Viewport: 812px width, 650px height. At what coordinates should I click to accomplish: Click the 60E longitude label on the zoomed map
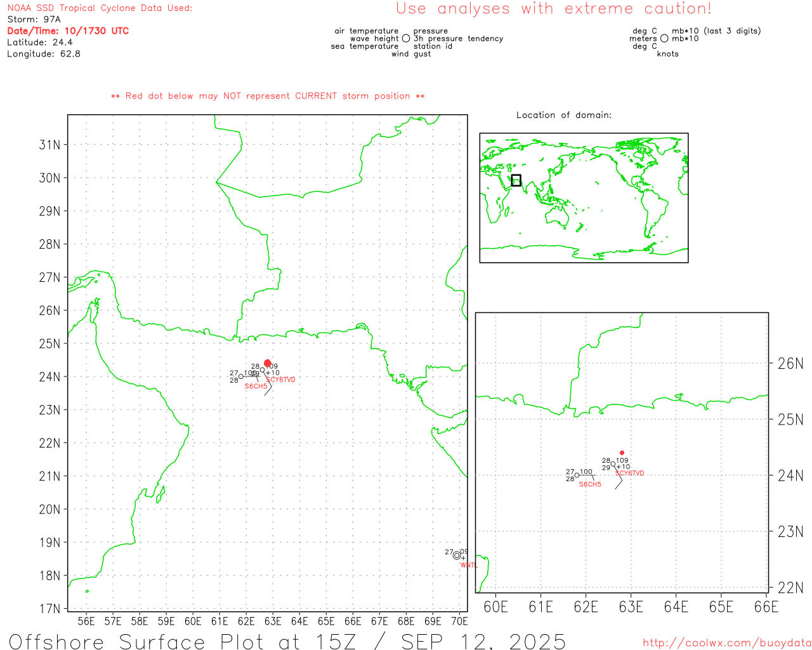tap(496, 607)
